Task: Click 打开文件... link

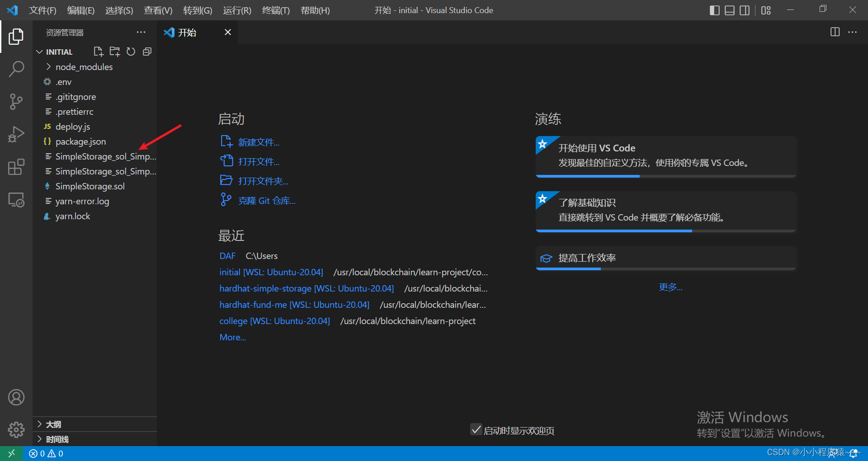Action: [x=259, y=162]
